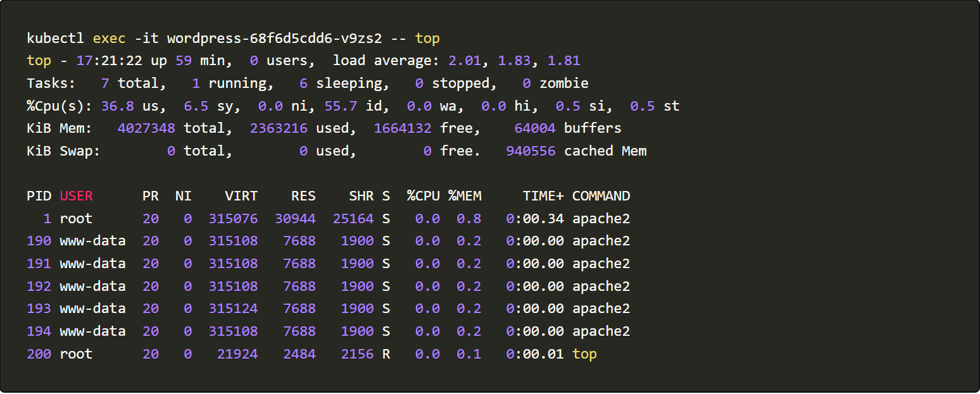Viewport: 980px width, 394px height.
Task: Click the RES value 2484
Action: coord(299,354)
